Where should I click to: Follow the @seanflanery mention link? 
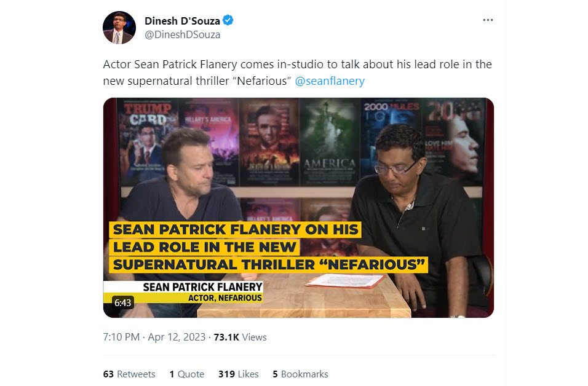pos(330,81)
